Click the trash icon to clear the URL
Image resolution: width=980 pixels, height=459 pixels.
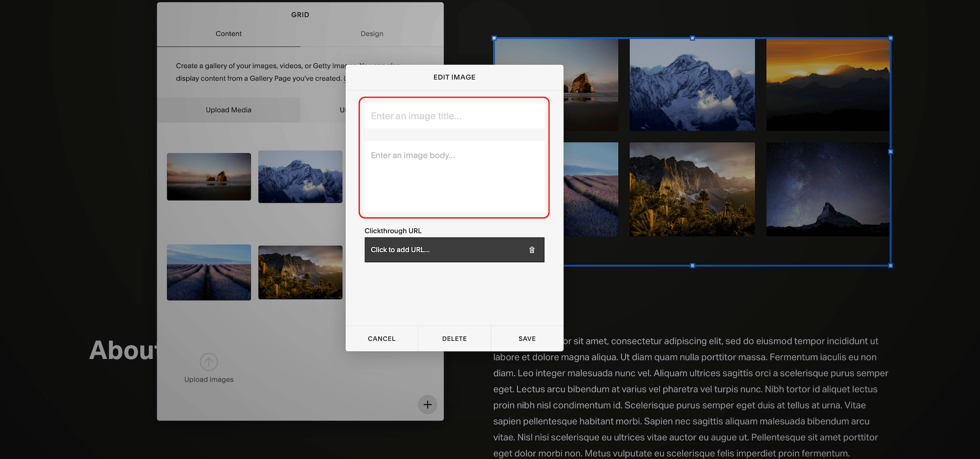point(532,249)
